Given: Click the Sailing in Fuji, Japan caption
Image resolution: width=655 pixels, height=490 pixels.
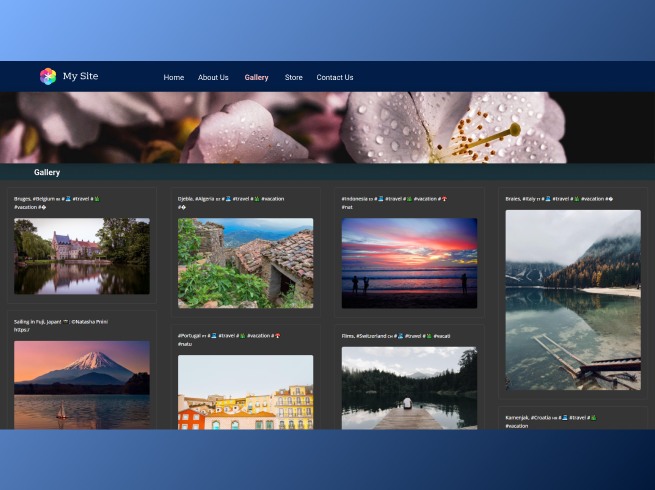Looking at the screenshot, I should (61, 325).
